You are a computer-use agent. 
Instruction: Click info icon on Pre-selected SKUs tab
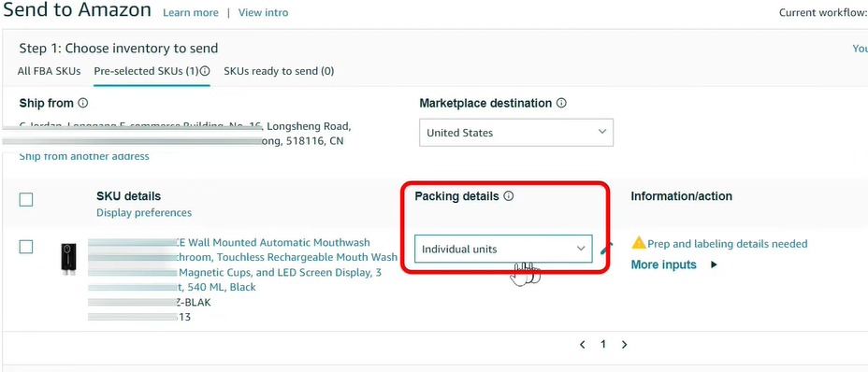coord(205,71)
